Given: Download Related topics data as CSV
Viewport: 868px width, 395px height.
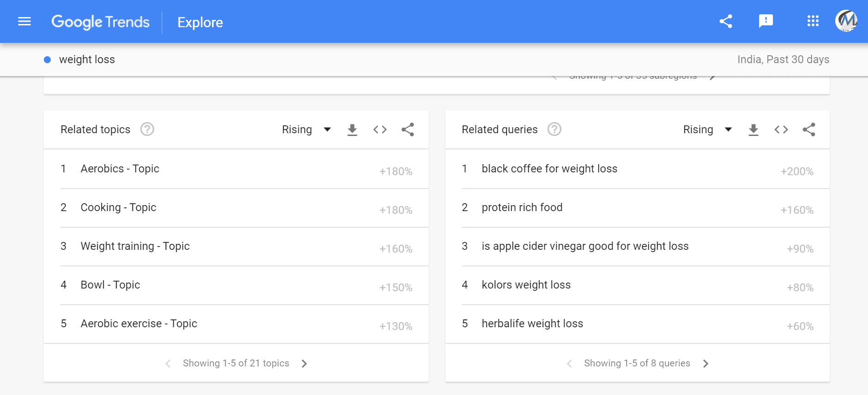Looking at the screenshot, I should (x=352, y=130).
